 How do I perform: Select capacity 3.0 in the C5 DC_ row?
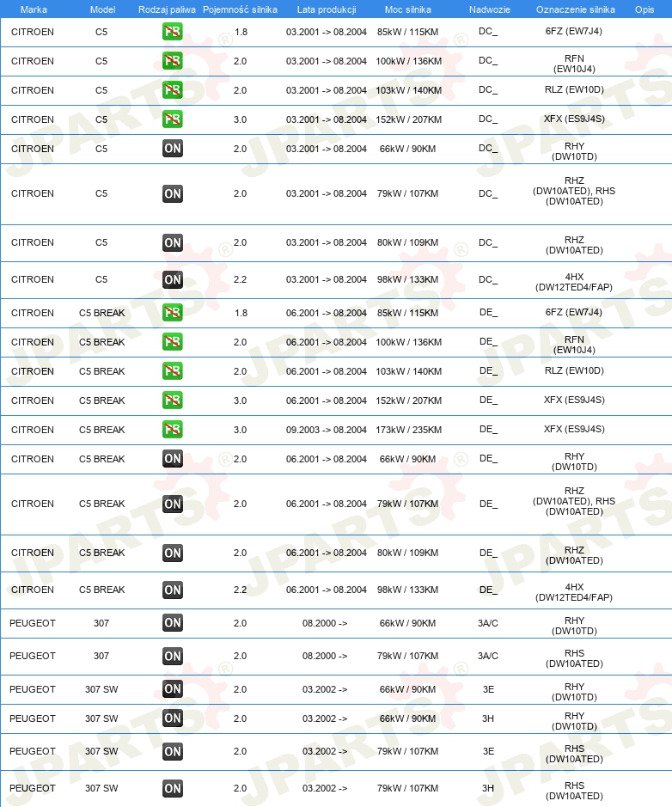[241, 119]
